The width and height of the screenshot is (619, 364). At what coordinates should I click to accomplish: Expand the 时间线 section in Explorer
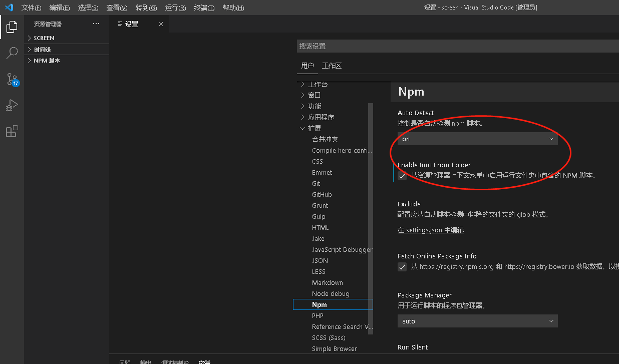tap(45, 49)
